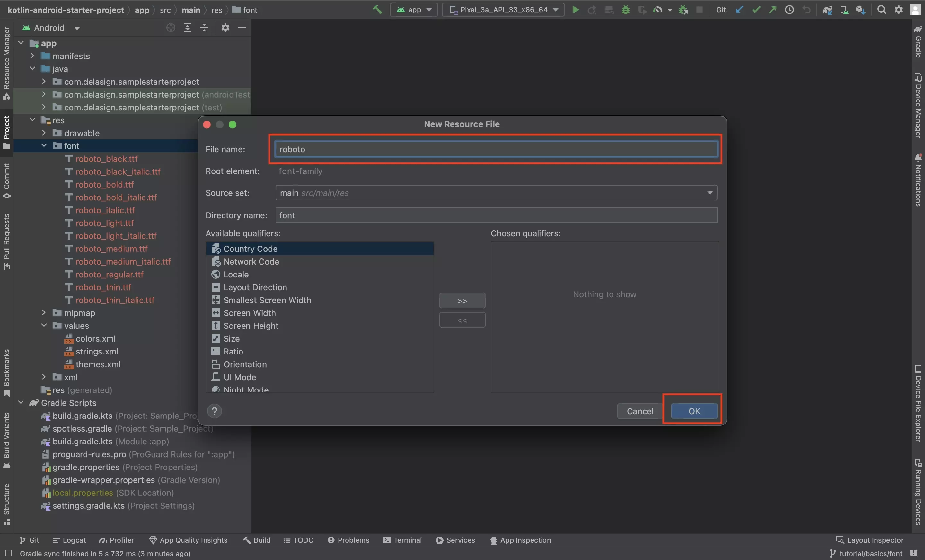The height and width of the screenshot is (560, 925).
Task: Open the Notifications side tab
Action: point(918,179)
